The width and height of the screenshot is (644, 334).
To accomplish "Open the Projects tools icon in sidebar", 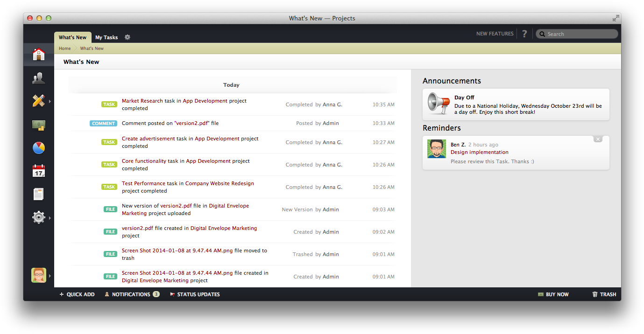I will click(x=38, y=101).
